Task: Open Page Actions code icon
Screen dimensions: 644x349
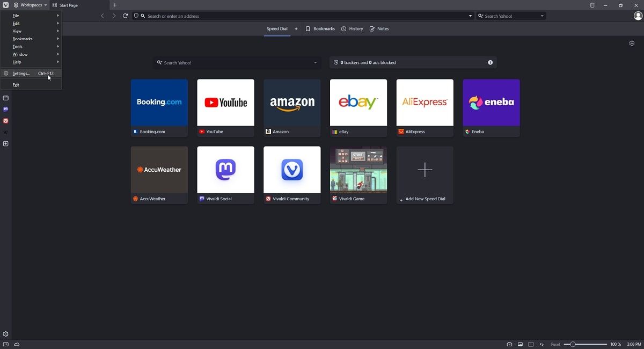Action: [x=541, y=344]
